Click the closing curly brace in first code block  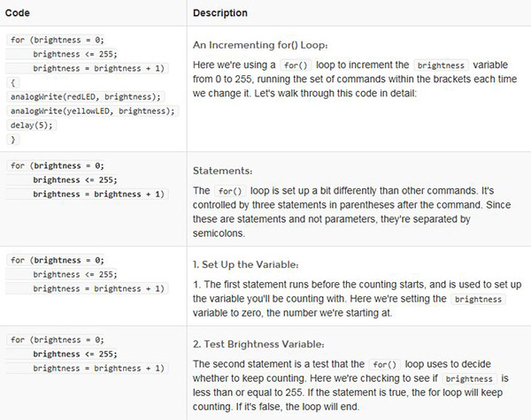pyautogui.click(x=13, y=139)
